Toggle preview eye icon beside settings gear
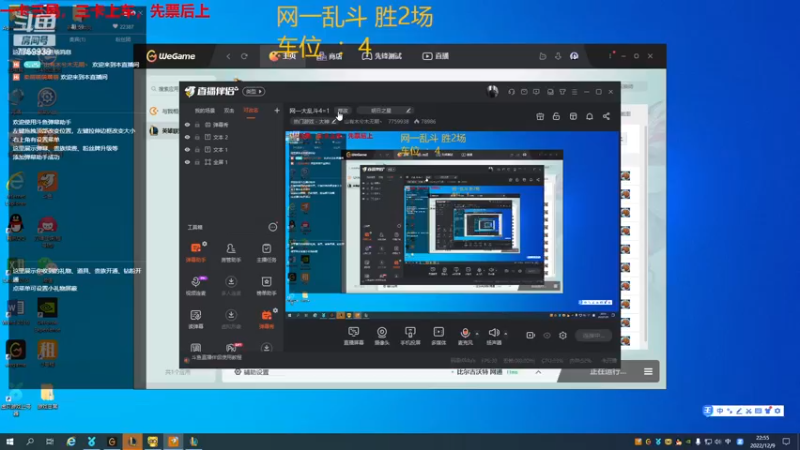 (x=547, y=335)
